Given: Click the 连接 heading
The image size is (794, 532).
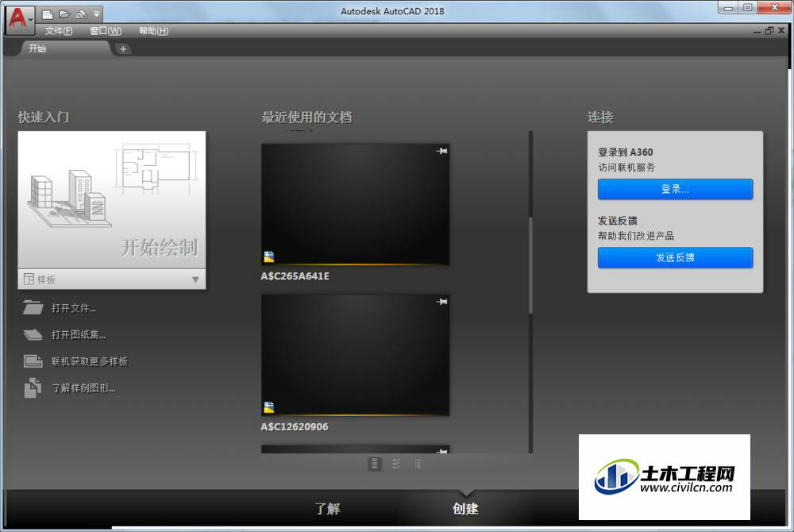Looking at the screenshot, I should [600, 118].
